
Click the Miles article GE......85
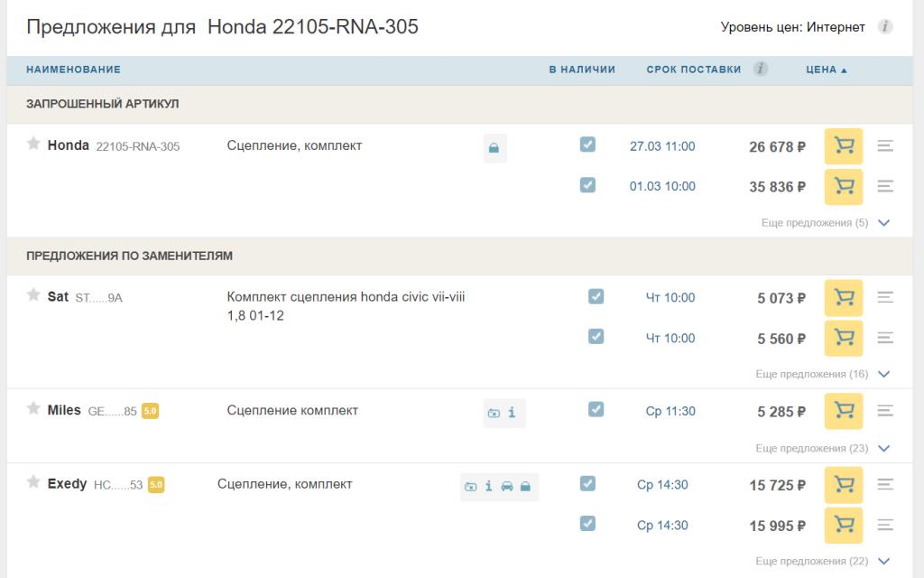click(112, 411)
